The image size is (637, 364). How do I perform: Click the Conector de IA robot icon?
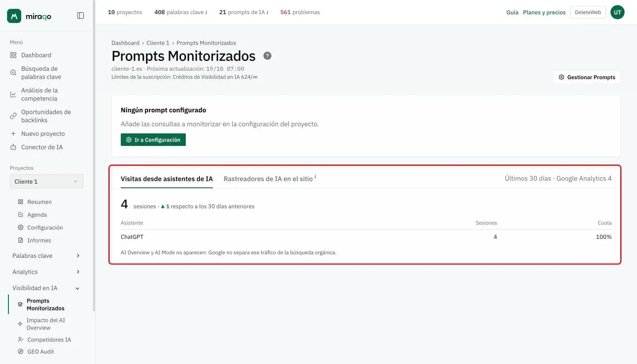tap(13, 147)
